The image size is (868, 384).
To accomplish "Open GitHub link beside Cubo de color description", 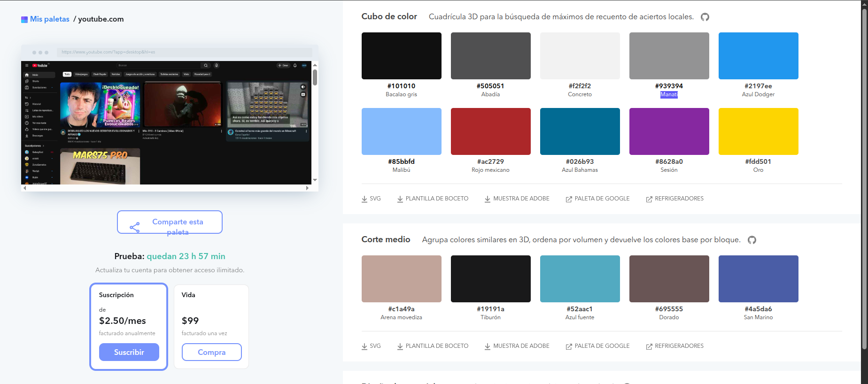I will pyautogui.click(x=705, y=17).
